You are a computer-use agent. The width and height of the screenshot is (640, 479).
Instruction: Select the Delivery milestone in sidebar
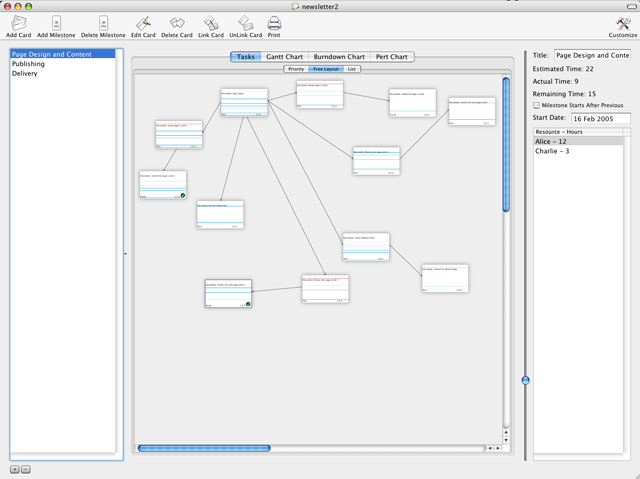tap(25, 73)
